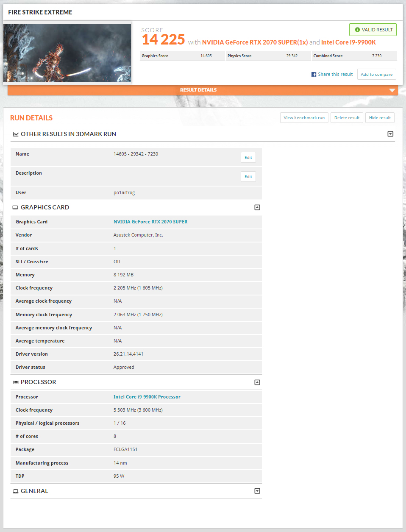The image size is (406, 532).
Task: Click the Hide result button
Action: pyautogui.click(x=380, y=117)
